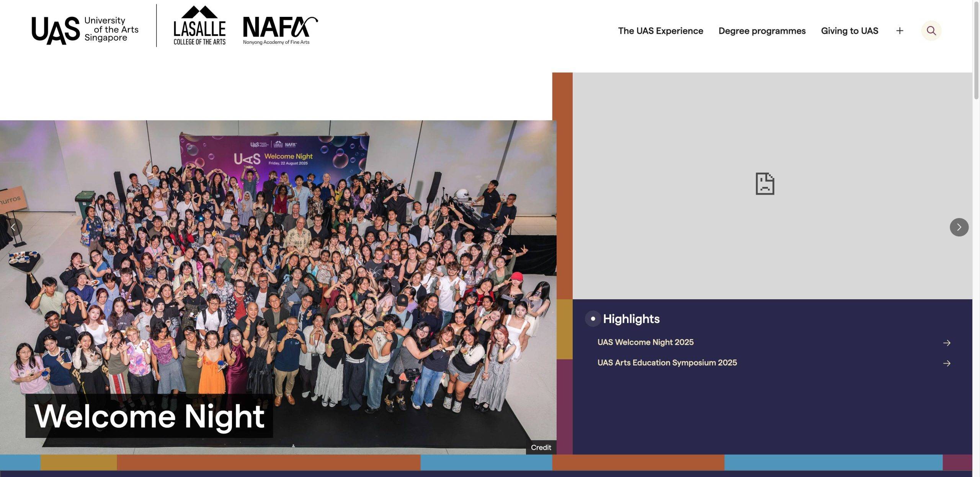Click the UAS University of the Arts logo
Image resolution: width=980 pixels, height=477 pixels.
click(85, 30)
